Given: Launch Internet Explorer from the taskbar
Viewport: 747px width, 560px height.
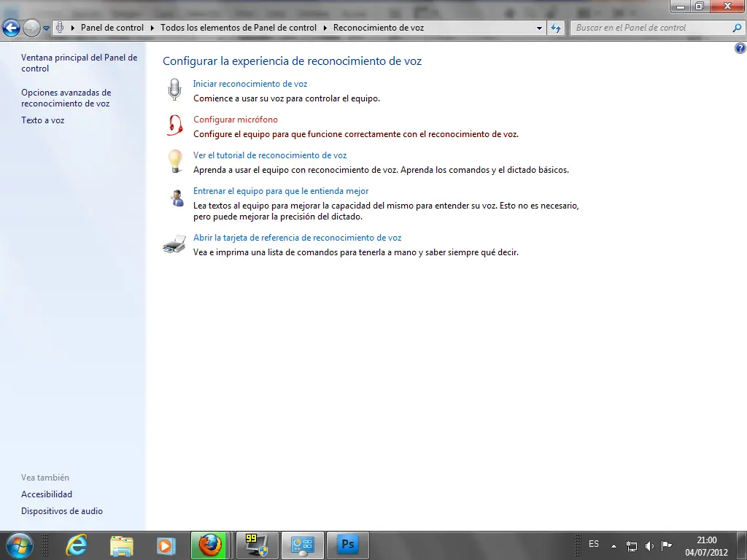Looking at the screenshot, I should point(76,545).
